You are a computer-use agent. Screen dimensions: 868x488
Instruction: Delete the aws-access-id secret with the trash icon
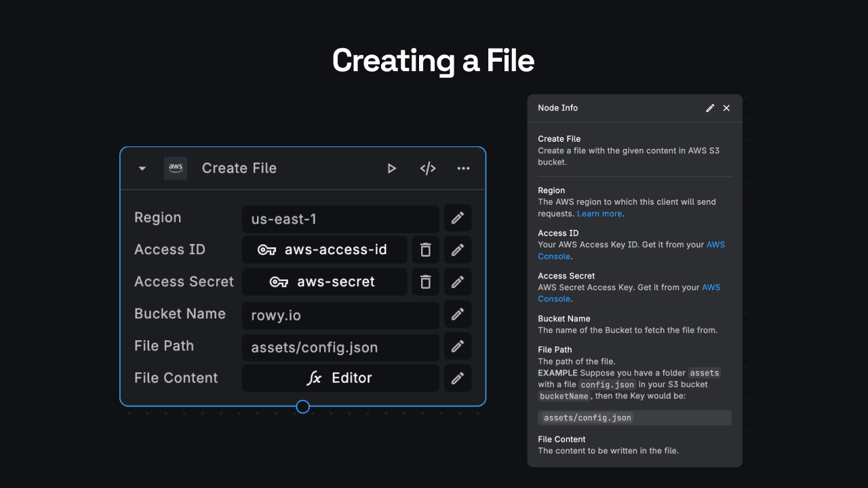click(x=425, y=249)
